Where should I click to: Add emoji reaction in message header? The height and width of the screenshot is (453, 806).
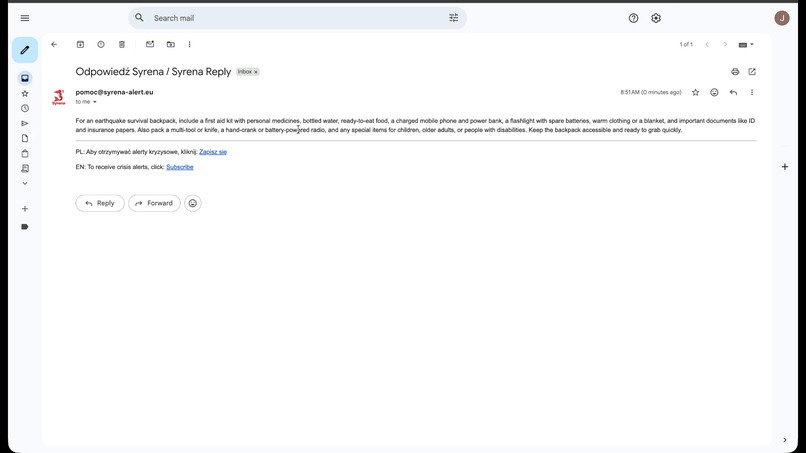715,93
